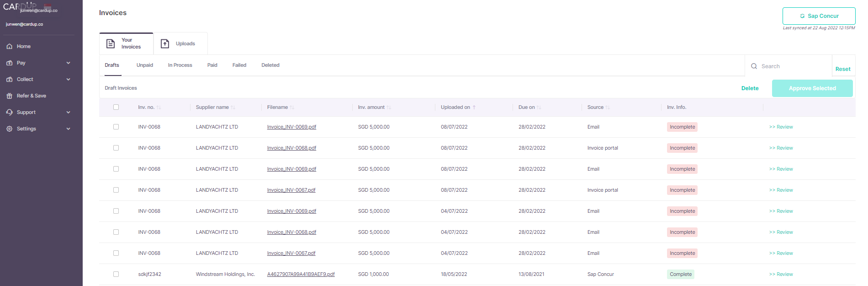Select the first INV-0068 row checkbox
Image resolution: width=868 pixels, height=286 pixels.
click(x=116, y=127)
